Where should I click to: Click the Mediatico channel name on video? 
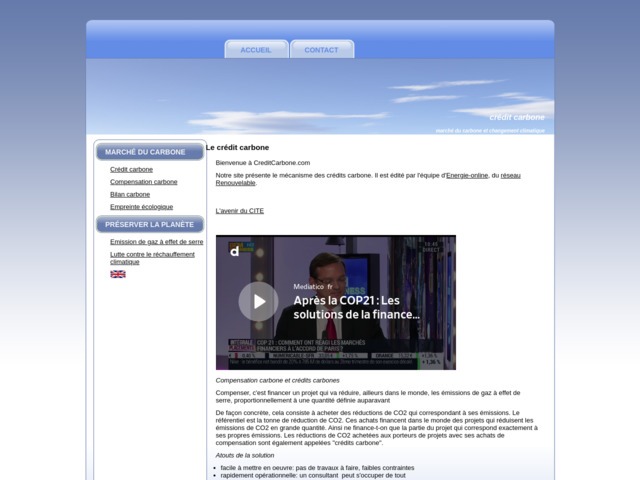(313, 286)
